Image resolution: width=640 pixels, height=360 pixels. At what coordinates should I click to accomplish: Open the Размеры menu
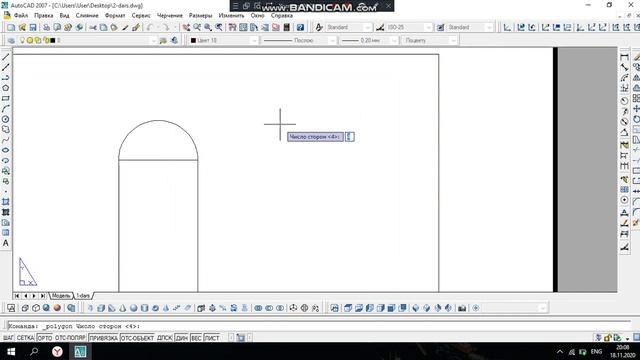pos(200,16)
